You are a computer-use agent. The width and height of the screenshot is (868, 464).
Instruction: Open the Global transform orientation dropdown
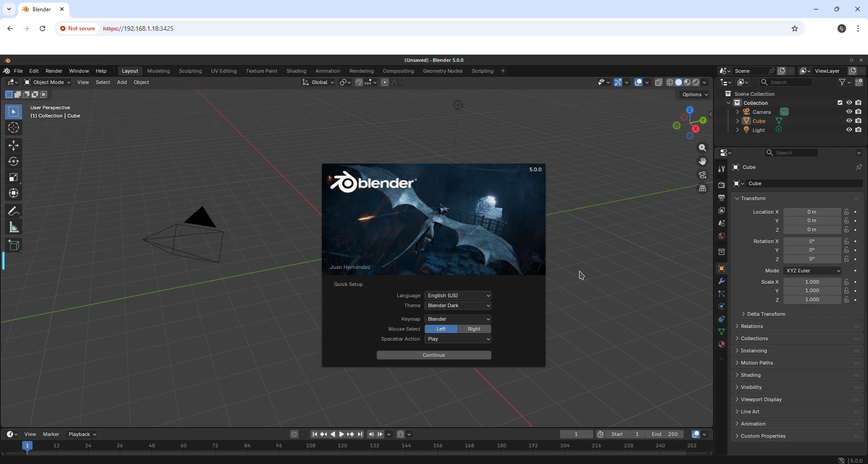pyautogui.click(x=318, y=82)
